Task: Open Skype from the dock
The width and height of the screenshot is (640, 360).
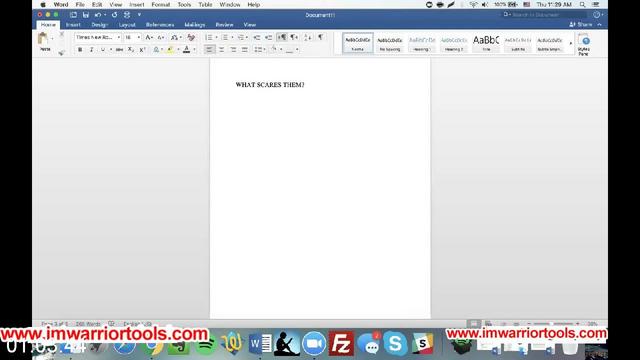Action: [x=395, y=344]
